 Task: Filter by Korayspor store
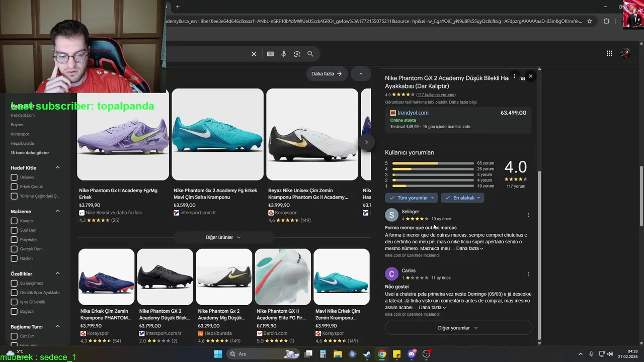(20, 134)
